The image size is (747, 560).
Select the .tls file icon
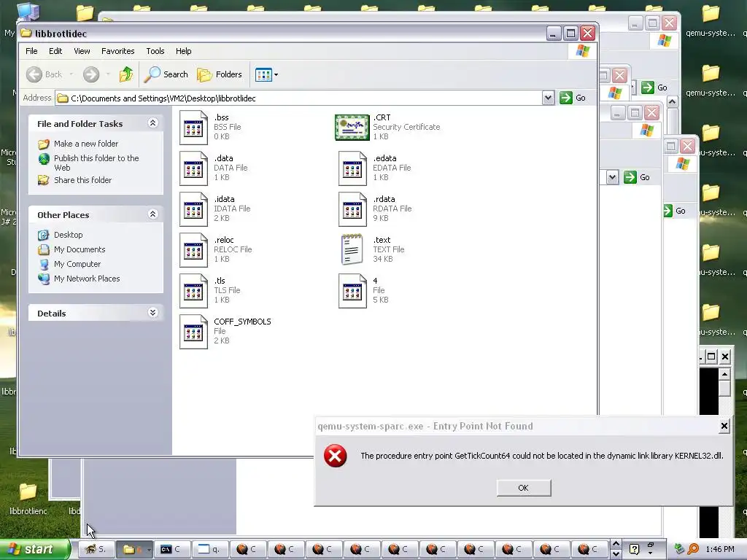pyautogui.click(x=193, y=290)
